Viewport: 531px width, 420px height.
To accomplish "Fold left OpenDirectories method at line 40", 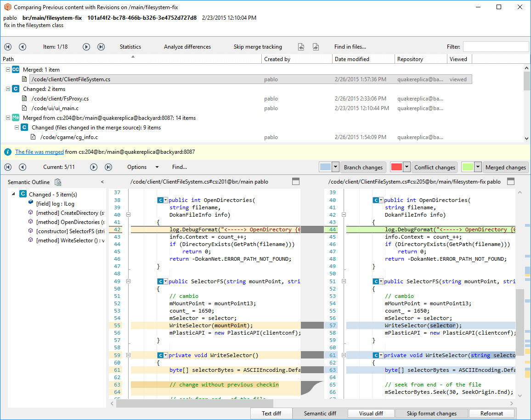I will [128, 214].
